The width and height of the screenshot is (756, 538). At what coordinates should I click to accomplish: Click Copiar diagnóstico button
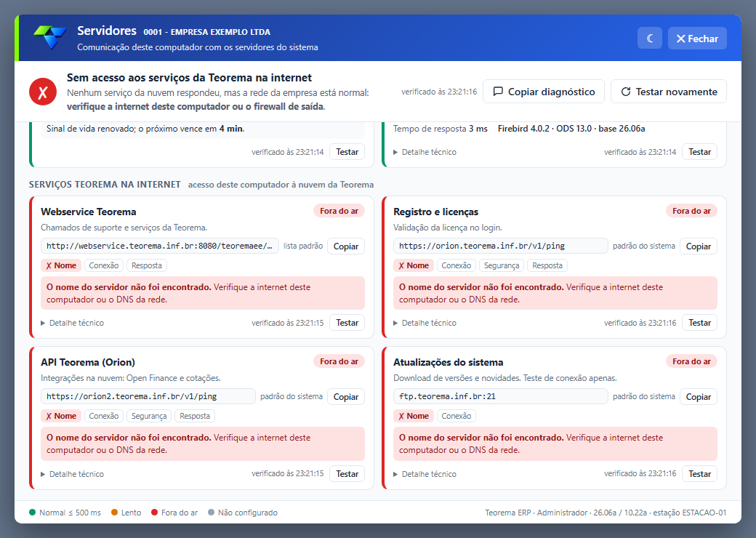pos(544,92)
